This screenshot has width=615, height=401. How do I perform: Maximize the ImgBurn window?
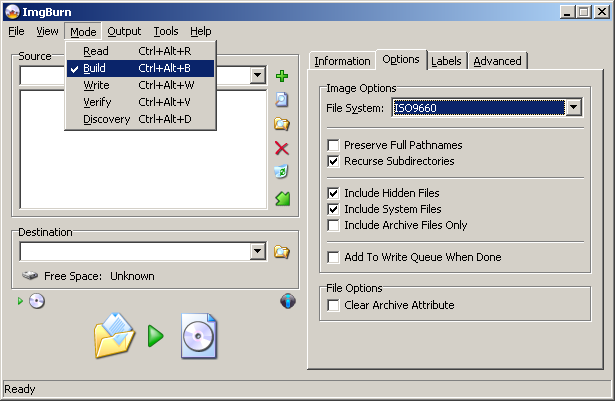(583, 12)
